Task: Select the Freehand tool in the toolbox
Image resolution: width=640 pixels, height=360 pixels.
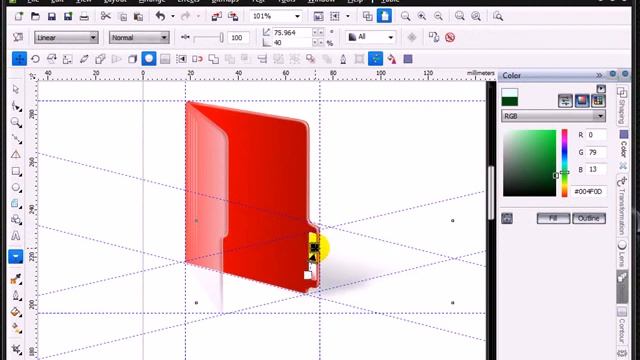Action: 16,139
